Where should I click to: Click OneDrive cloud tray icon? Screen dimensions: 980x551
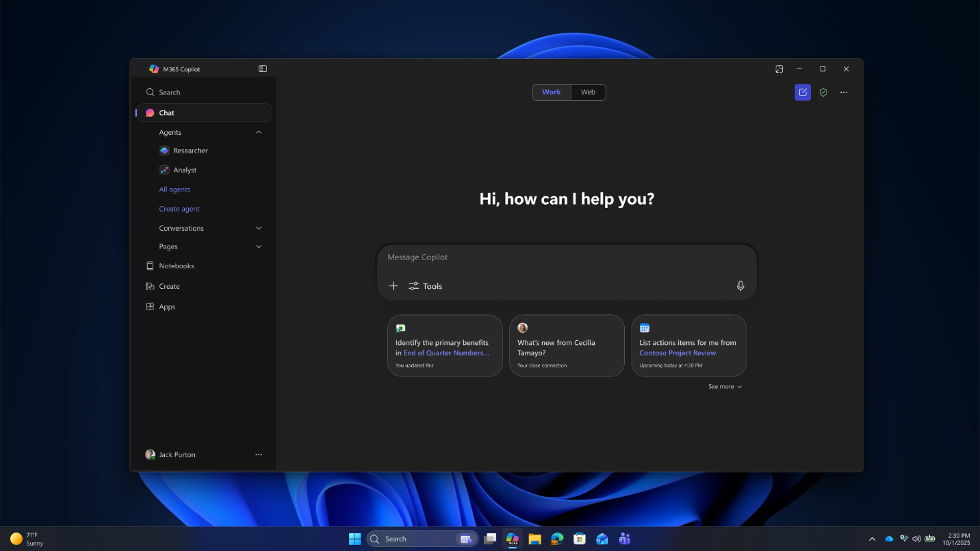889,539
